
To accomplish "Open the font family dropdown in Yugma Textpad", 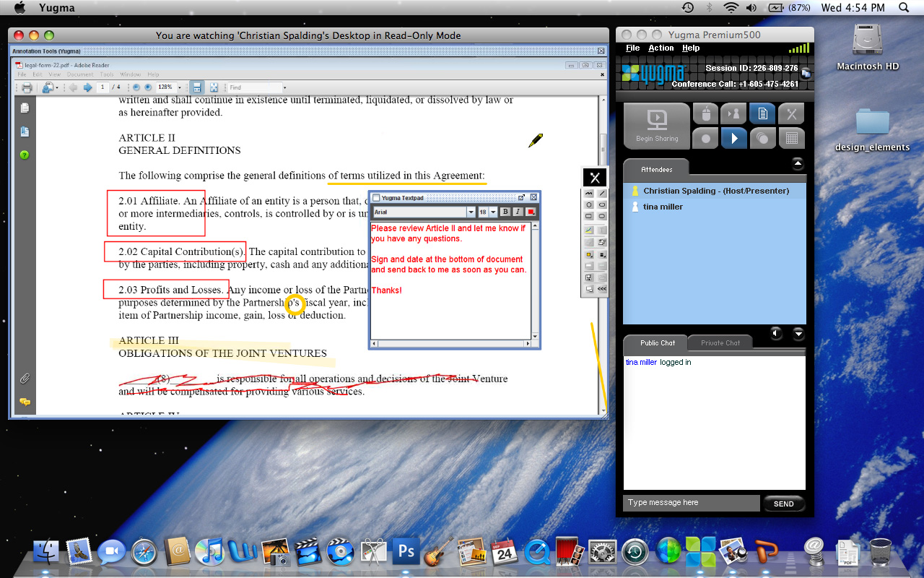I will point(471,212).
